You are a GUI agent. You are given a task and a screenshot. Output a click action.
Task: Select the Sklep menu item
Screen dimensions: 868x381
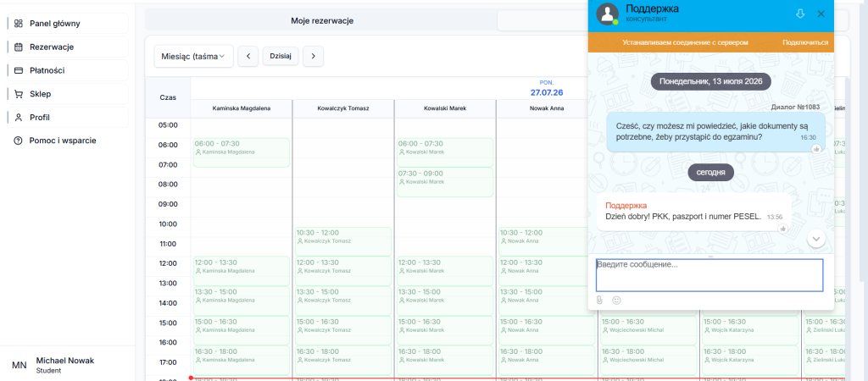68,94
